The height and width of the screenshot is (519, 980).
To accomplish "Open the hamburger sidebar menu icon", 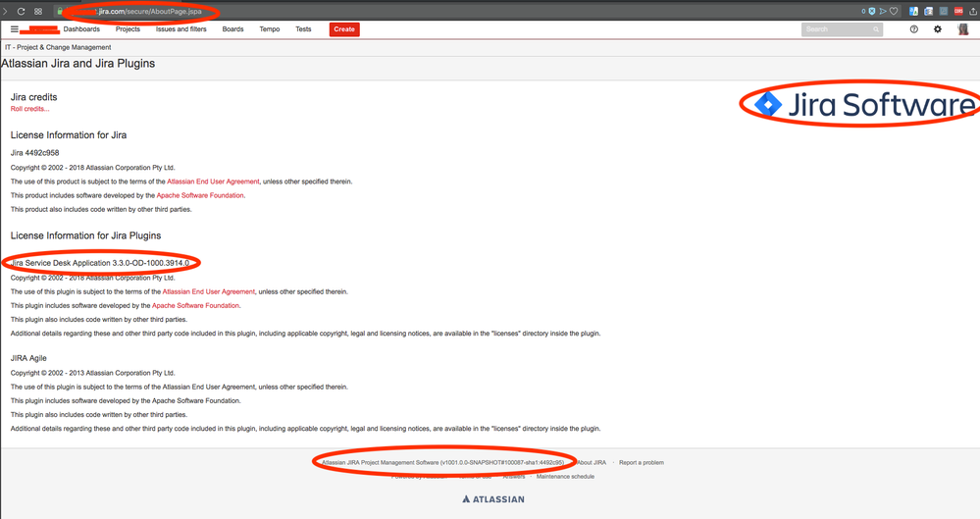I will [x=15, y=28].
